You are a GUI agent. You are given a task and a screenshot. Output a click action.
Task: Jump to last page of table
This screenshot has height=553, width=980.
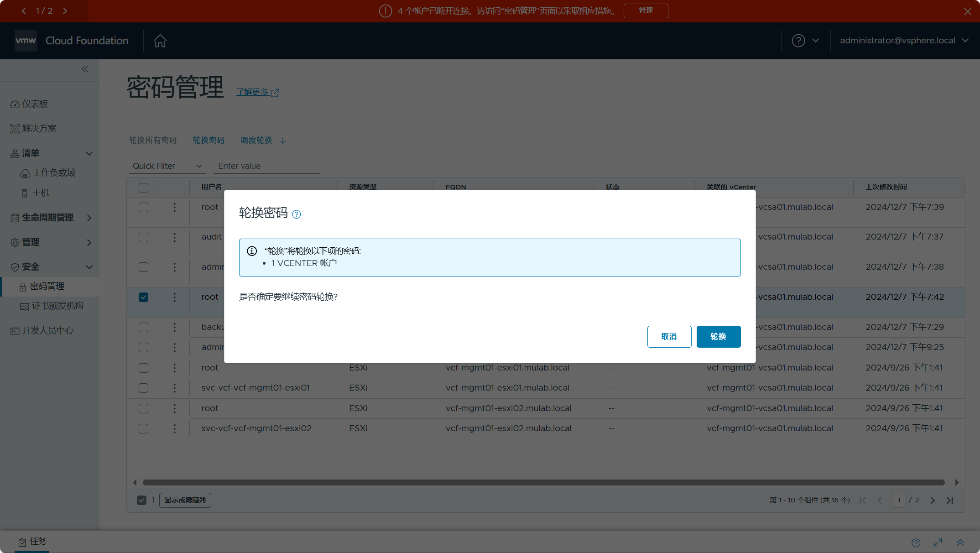tap(950, 500)
